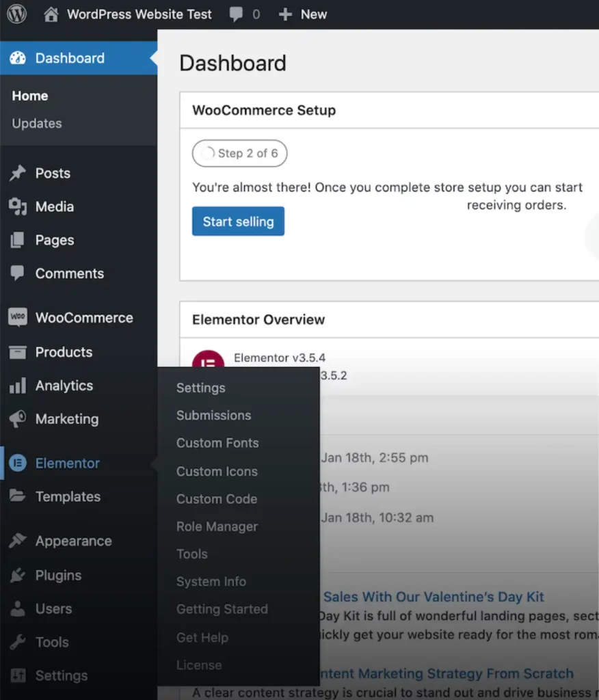599x700 pixels.
Task: Click the Plugins plug icon
Action: [x=18, y=575]
